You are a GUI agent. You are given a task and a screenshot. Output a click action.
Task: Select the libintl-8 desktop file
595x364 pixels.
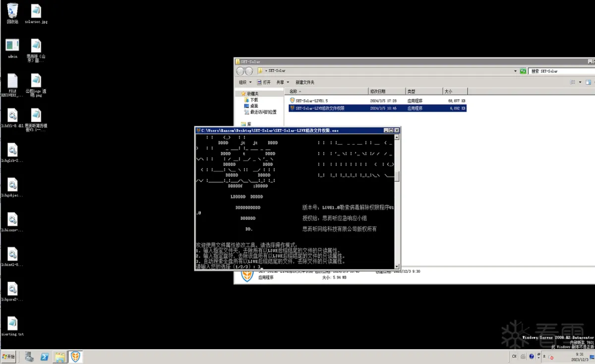coord(12,257)
